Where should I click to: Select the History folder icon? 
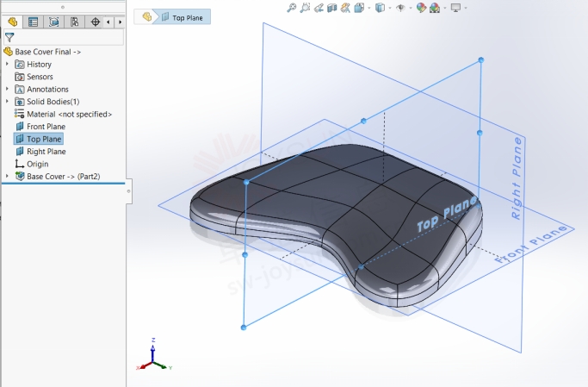[20, 64]
